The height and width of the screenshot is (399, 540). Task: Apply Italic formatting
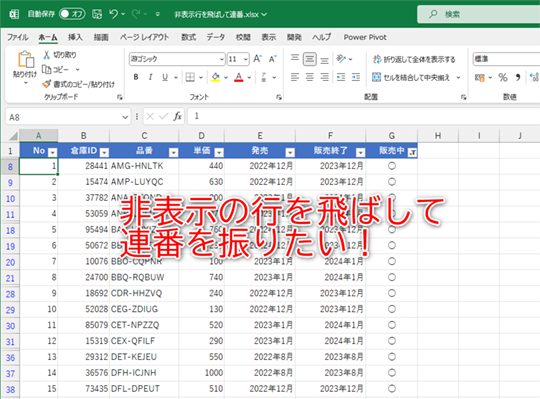pyautogui.click(x=150, y=77)
